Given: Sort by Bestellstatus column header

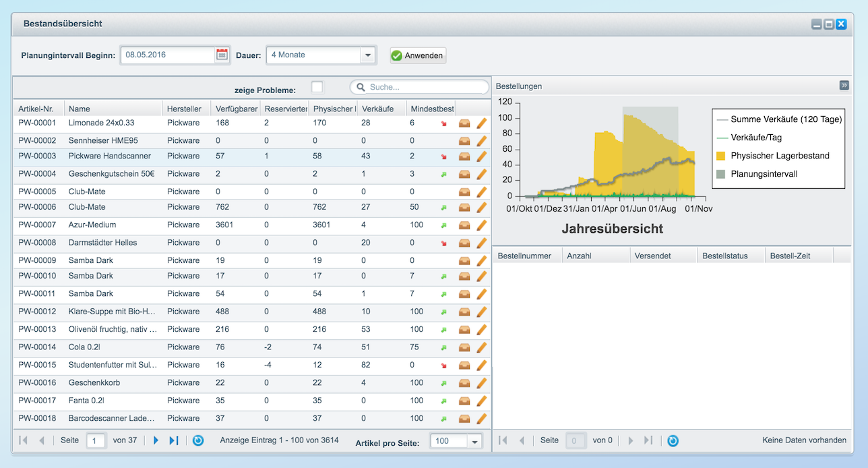Looking at the screenshot, I should point(731,256).
